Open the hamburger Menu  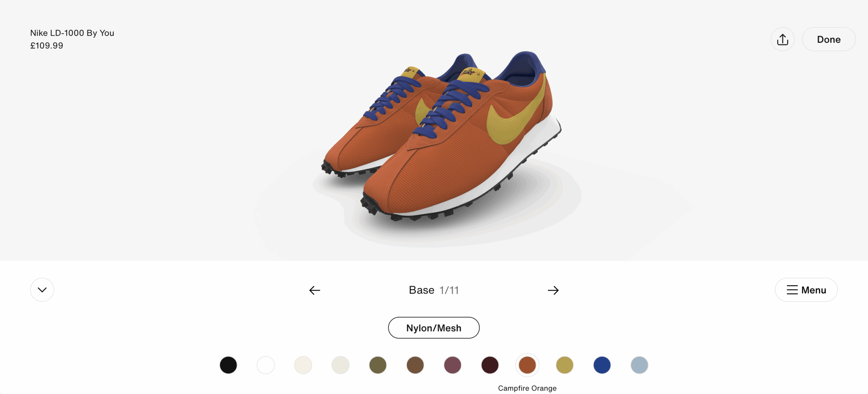coord(806,290)
